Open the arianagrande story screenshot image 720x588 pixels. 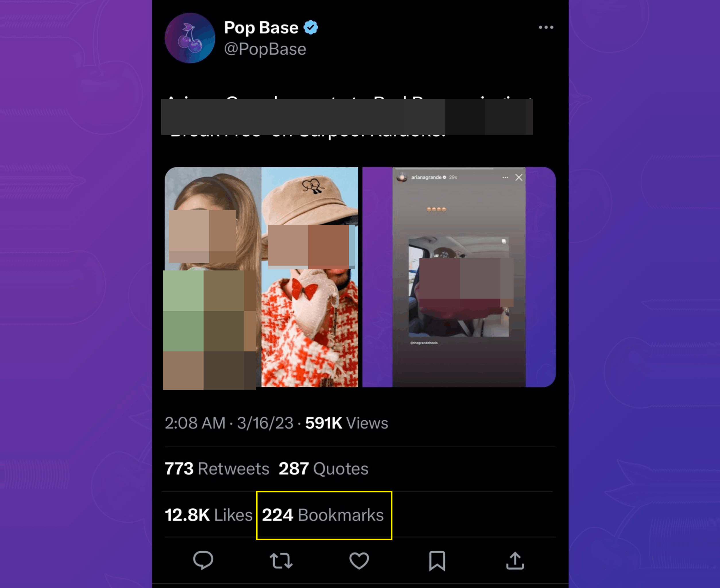(459, 277)
